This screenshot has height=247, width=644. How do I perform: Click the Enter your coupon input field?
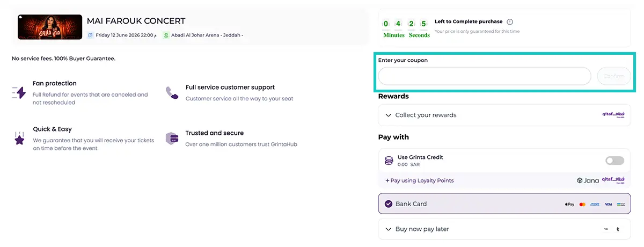485,76
